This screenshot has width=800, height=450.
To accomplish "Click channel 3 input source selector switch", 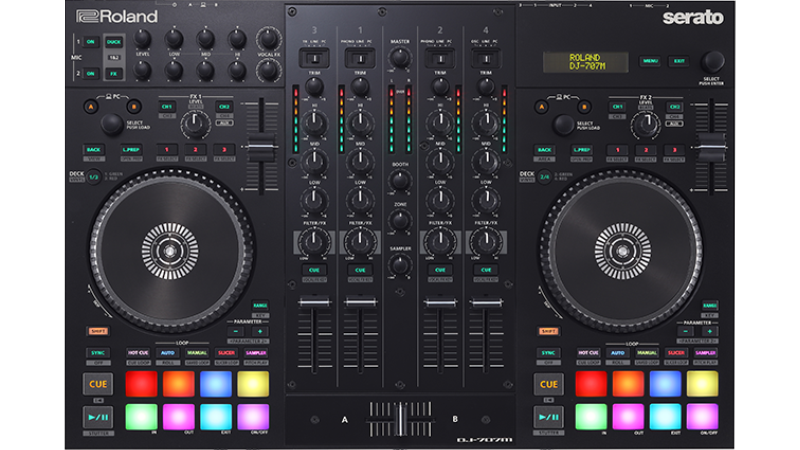I will (x=314, y=58).
